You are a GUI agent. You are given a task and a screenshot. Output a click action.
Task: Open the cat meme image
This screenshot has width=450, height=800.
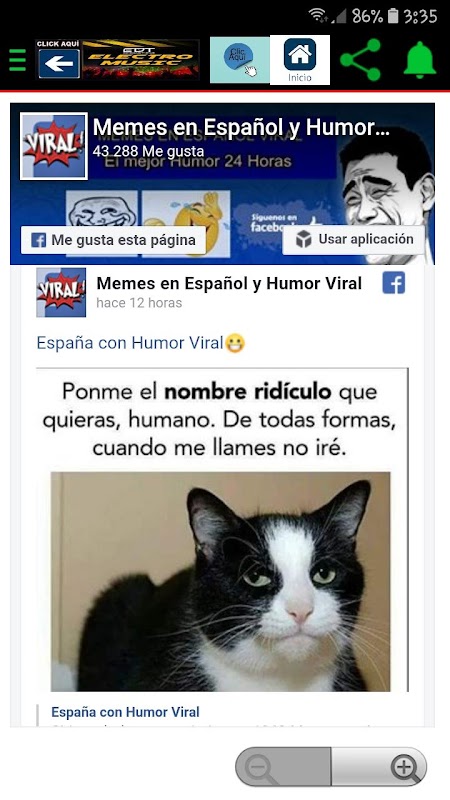tap(222, 530)
